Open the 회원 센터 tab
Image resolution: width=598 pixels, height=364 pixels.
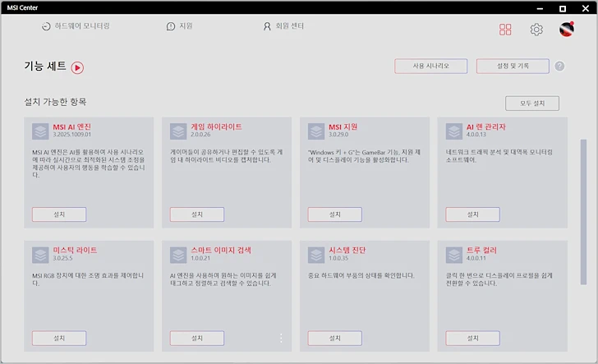tap(283, 26)
